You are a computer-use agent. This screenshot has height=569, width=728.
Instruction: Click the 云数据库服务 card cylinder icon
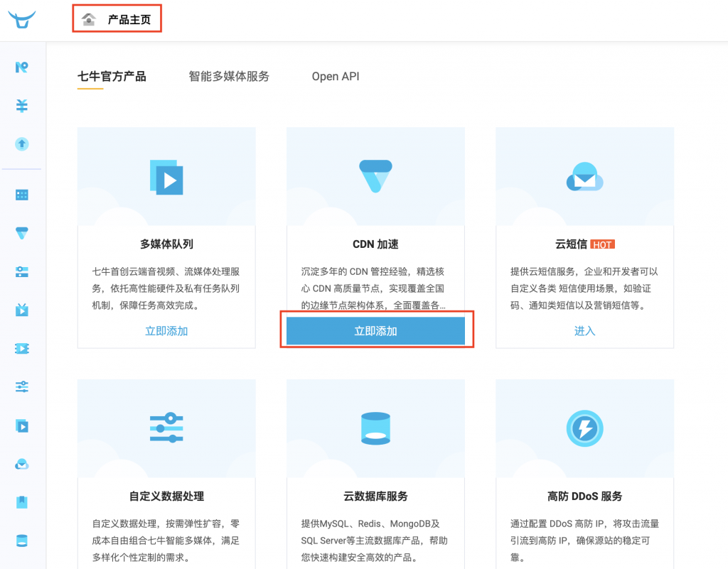click(375, 428)
